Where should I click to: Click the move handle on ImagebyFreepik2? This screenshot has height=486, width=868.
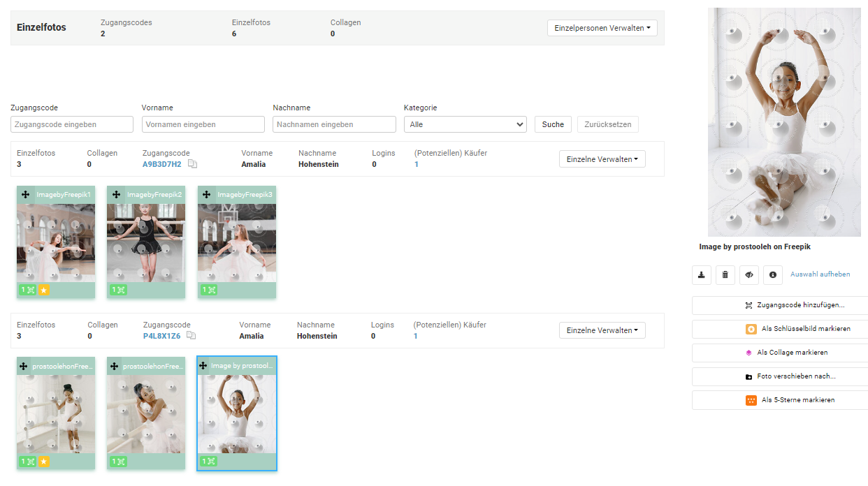point(115,195)
